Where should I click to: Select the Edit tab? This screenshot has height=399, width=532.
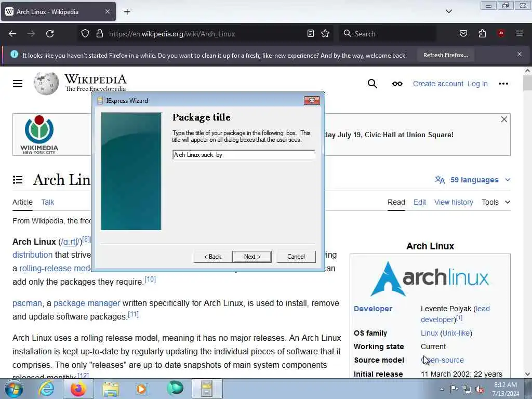pos(419,202)
